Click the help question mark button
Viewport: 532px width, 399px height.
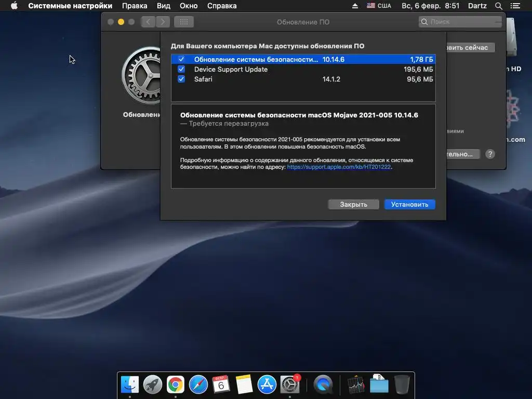pyautogui.click(x=490, y=154)
